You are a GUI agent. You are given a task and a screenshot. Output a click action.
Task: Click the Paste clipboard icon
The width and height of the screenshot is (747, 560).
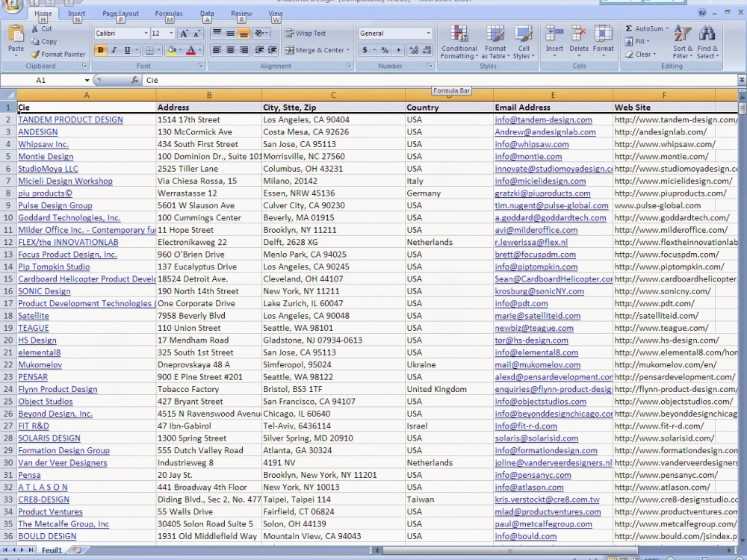[16, 35]
